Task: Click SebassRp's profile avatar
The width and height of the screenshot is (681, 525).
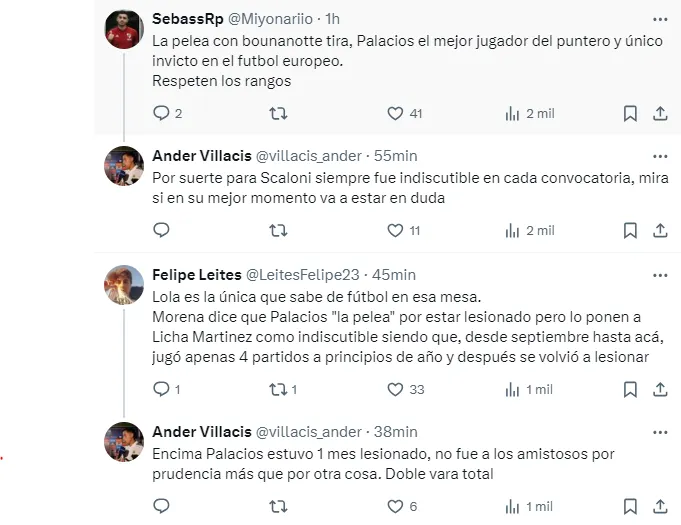Action: pyautogui.click(x=125, y=29)
